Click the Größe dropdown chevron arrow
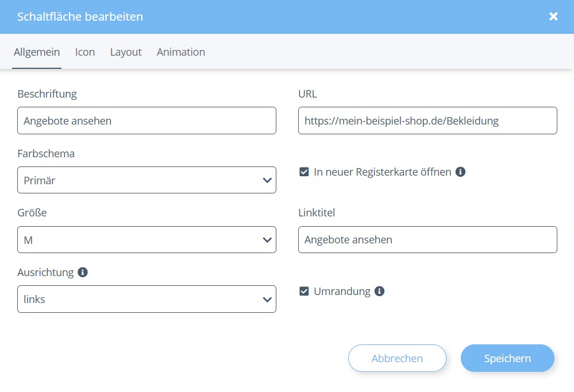Viewport: 574px width, 392px height. [267, 240]
